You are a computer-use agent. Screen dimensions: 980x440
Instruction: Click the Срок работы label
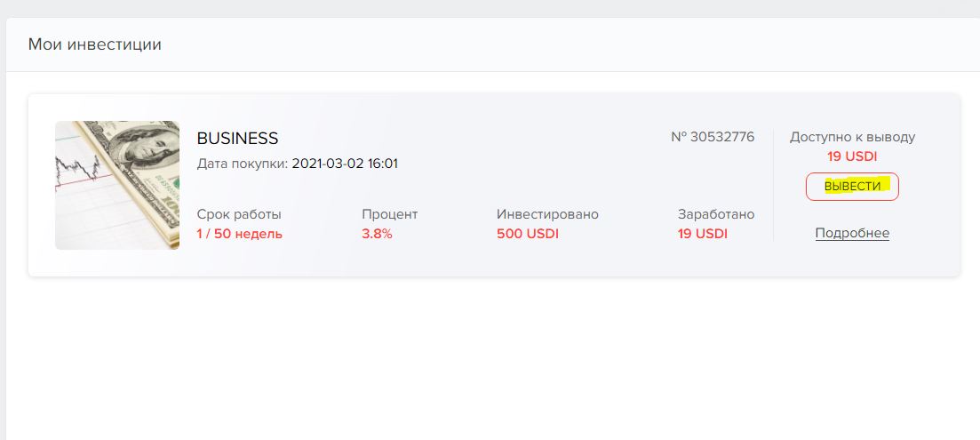coord(239,214)
